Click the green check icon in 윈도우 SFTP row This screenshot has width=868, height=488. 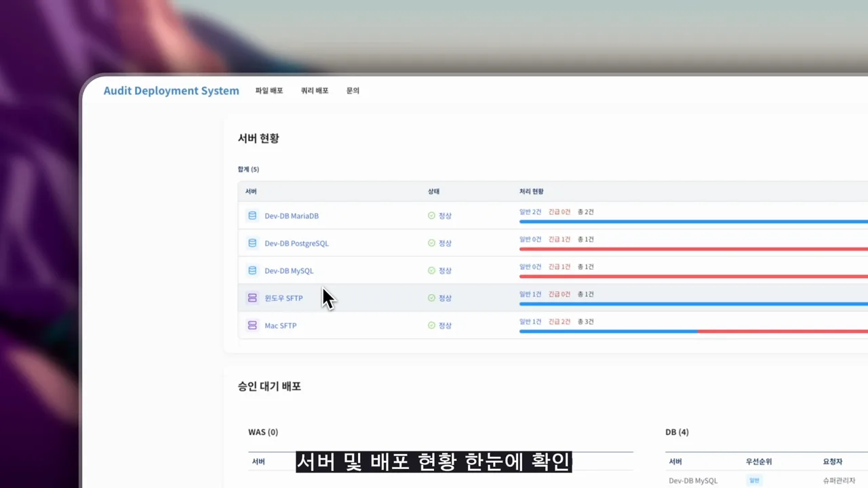tap(431, 298)
